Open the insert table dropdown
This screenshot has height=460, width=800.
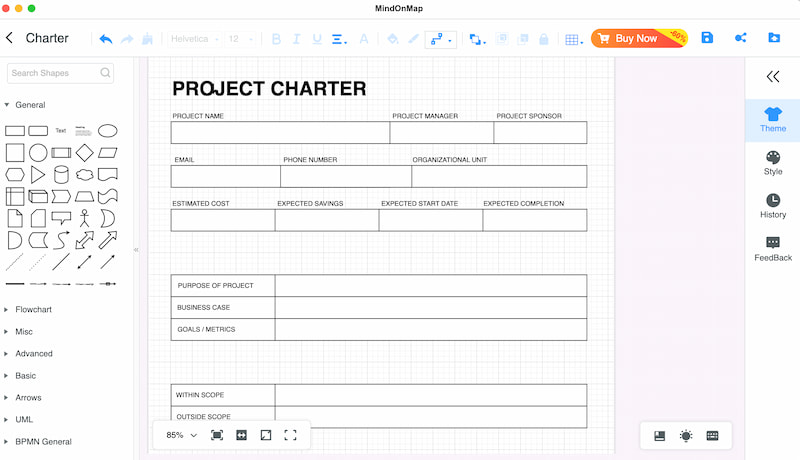point(574,39)
